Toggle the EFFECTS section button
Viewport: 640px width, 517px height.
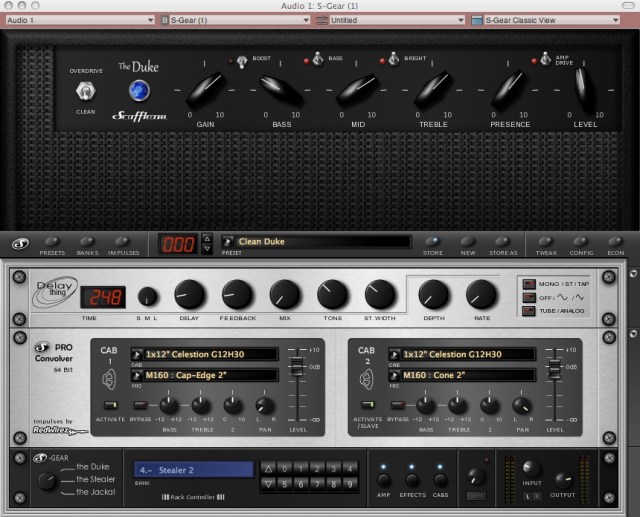click(412, 480)
